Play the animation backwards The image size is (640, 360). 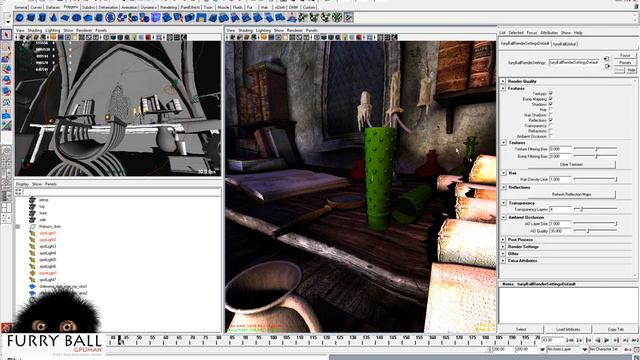pos(598,340)
